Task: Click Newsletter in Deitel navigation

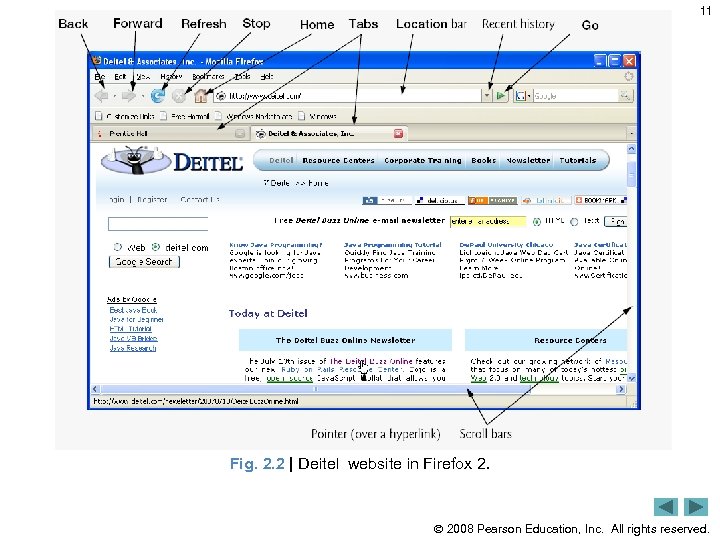Action: pyautogui.click(x=528, y=160)
